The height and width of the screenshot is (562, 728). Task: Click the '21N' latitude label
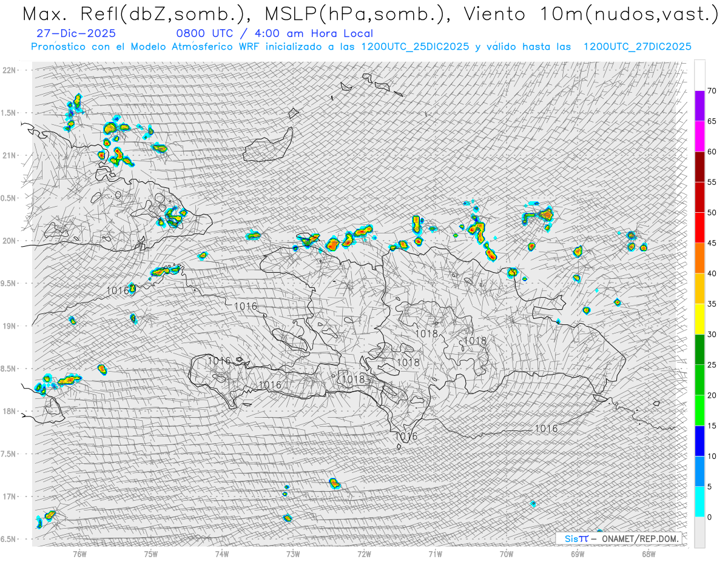(10, 155)
